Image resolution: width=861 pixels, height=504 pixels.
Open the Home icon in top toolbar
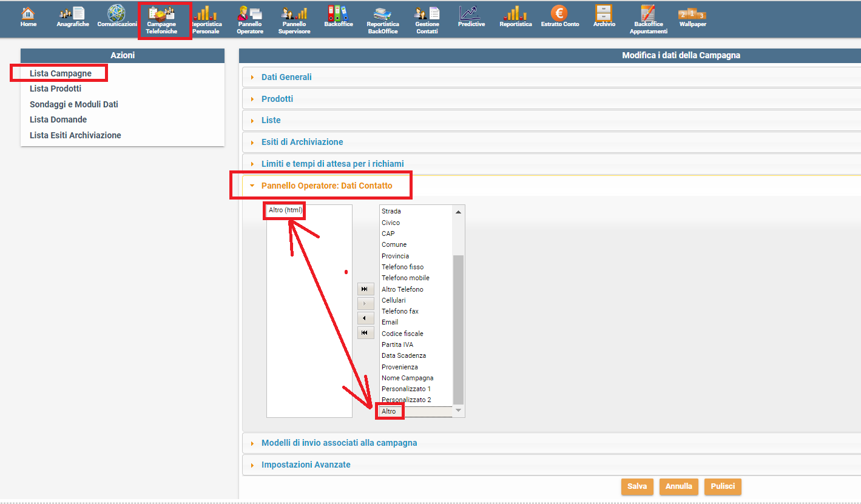tap(28, 17)
